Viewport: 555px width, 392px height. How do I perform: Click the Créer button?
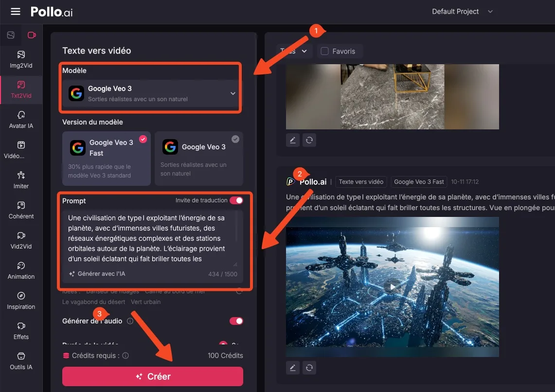click(152, 376)
